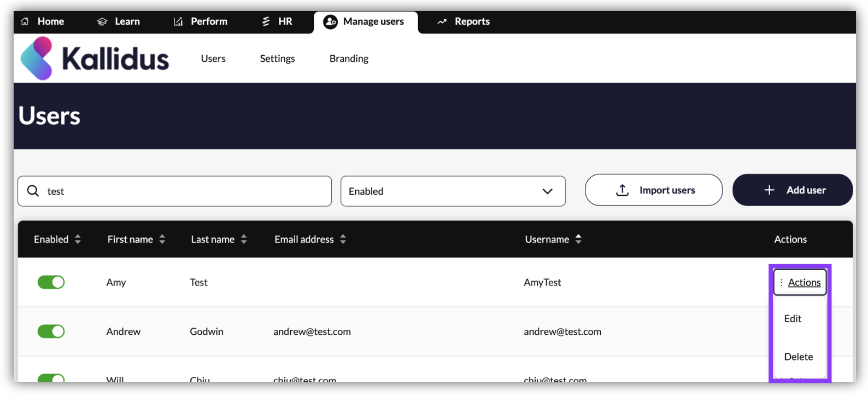868x396 pixels.
Task: Sort by First name column arrows
Action: [x=162, y=239]
